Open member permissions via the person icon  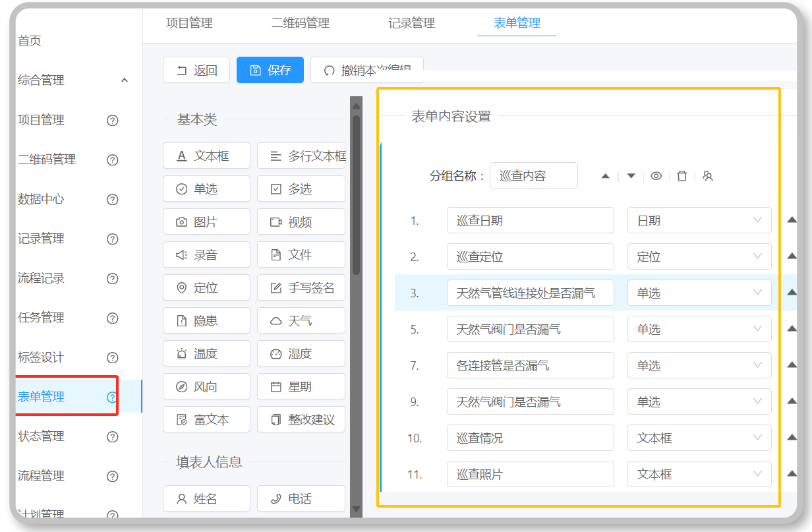(708, 176)
